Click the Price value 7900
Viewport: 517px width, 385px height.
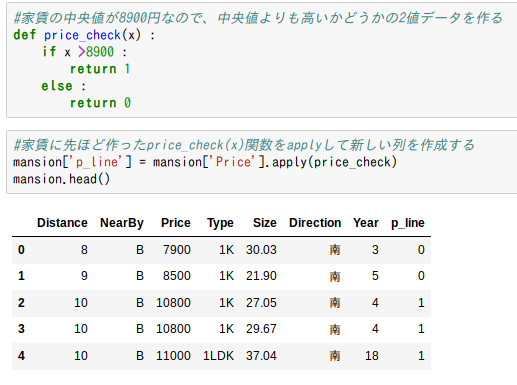(x=177, y=250)
